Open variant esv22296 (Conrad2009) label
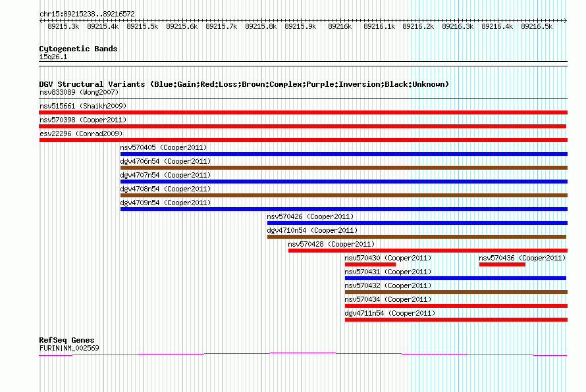Screen dimensions: 586x392 click(x=81, y=134)
